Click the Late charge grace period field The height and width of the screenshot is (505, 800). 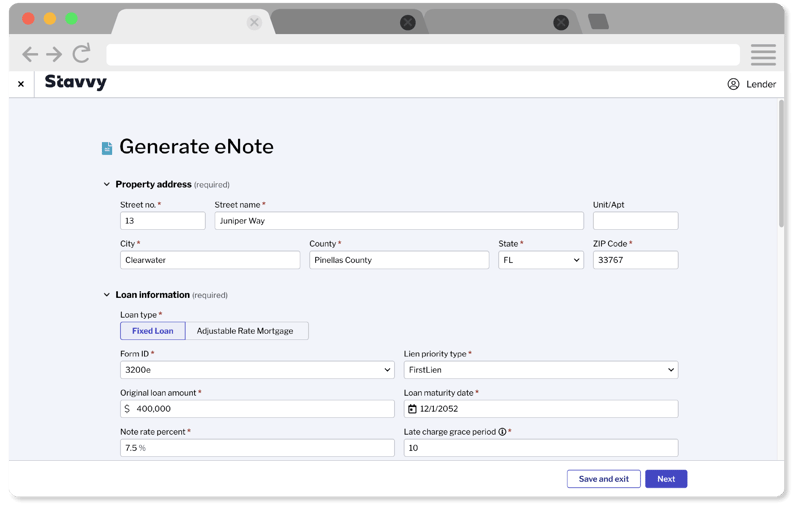(541, 447)
